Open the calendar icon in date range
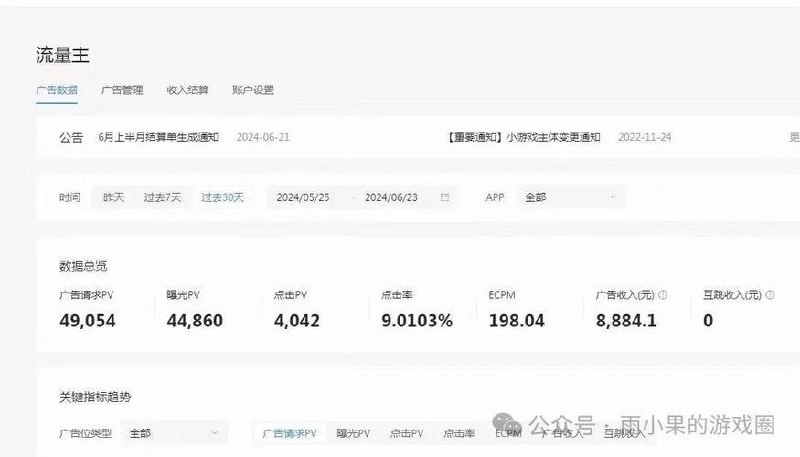The width and height of the screenshot is (800, 457). [x=445, y=197]
